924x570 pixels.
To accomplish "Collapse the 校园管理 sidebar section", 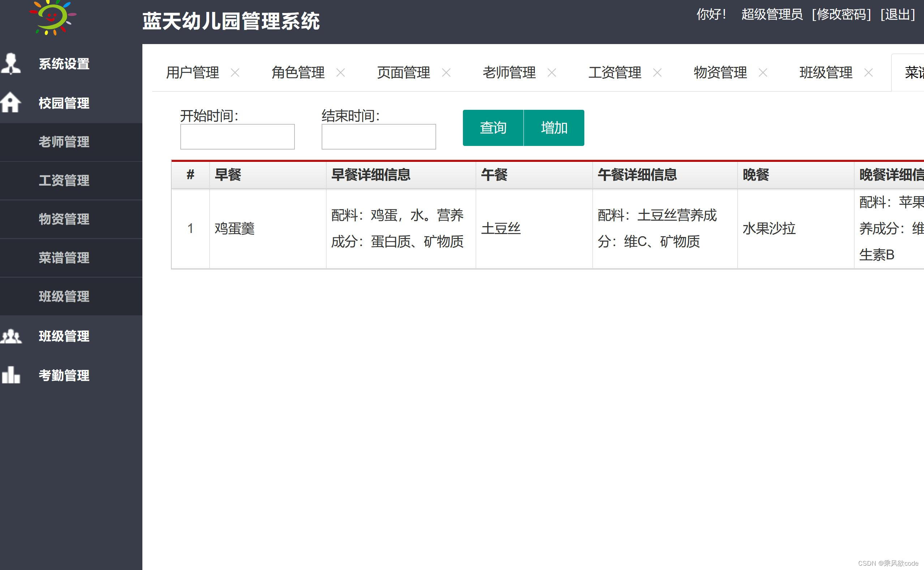I will (64, 103).
